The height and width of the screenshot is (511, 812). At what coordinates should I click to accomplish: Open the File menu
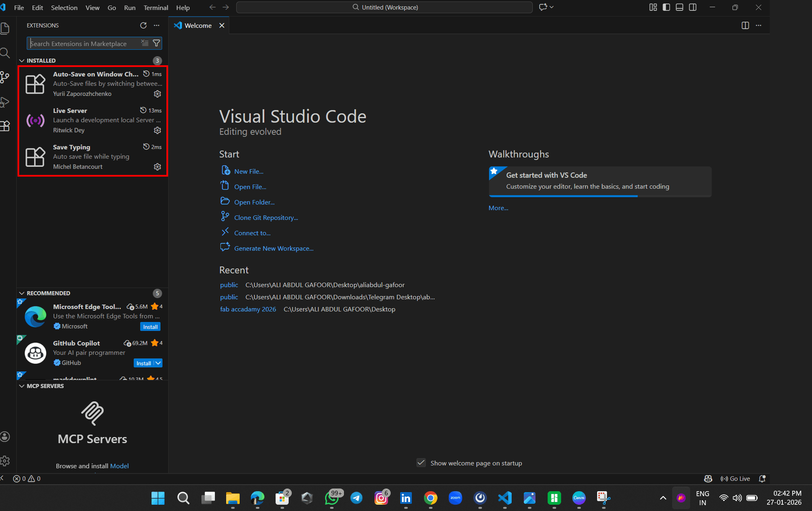(19, 8)
